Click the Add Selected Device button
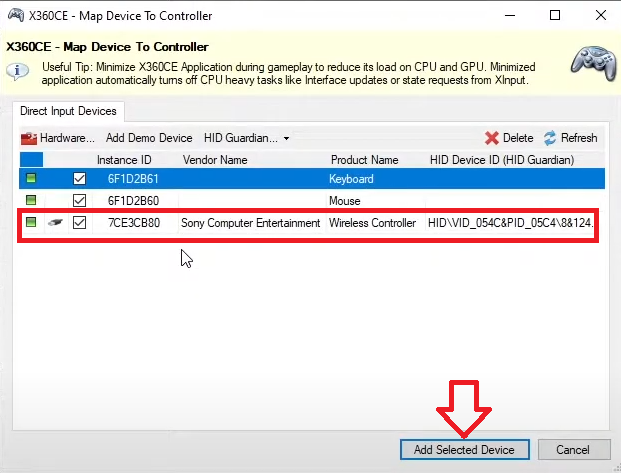Screen dimensions: 621x473 465,450
